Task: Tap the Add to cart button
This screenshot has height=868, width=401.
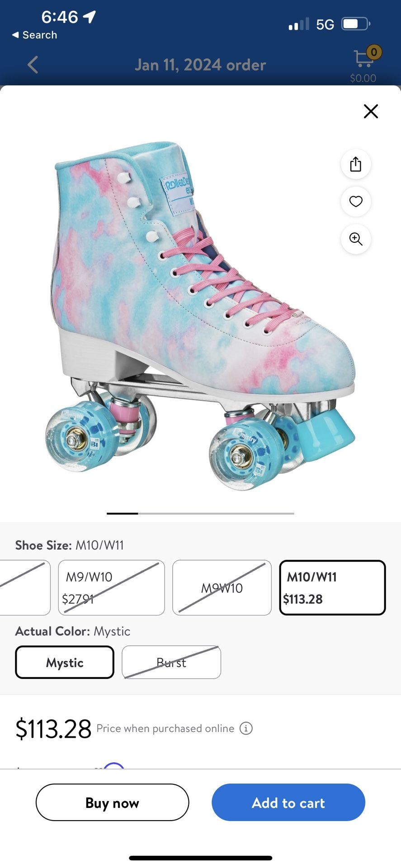Action: (x=288, y=802)
